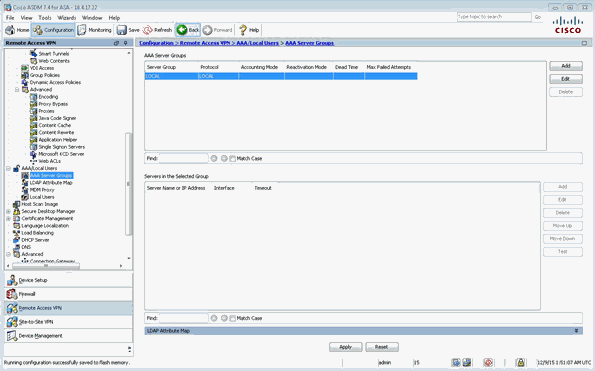Open the Monitoring view
Screen dimensions: 595x371
[x=94, y=30]
